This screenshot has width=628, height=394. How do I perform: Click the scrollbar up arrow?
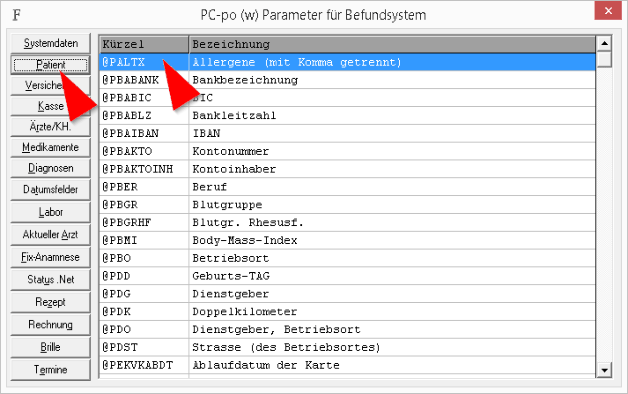[604, 43]
